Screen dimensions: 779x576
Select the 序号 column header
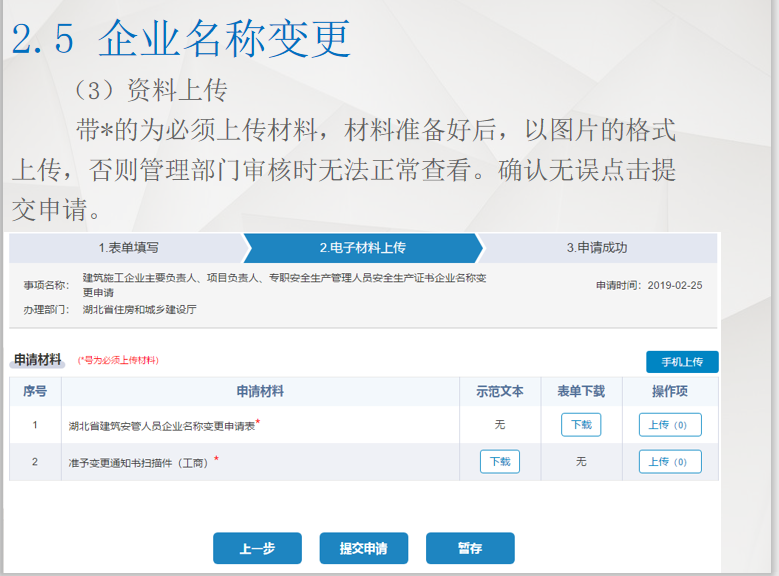pyautogui.click(x=35, y=392)
